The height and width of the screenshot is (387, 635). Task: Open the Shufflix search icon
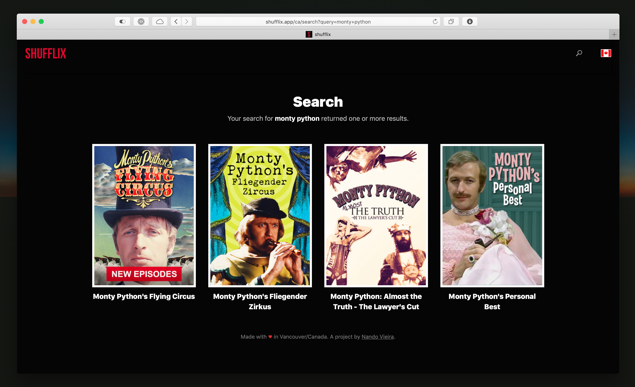(579, 53)
